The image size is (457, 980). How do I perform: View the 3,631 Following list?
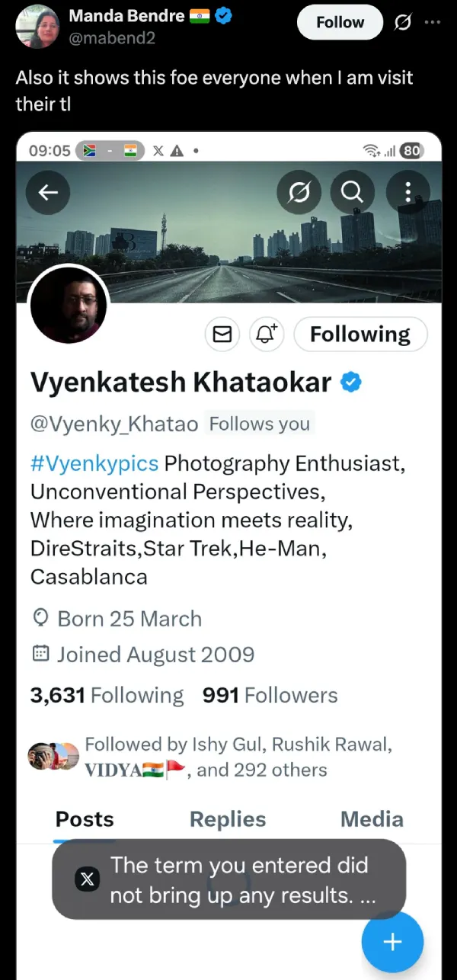[x=107, y=695]
